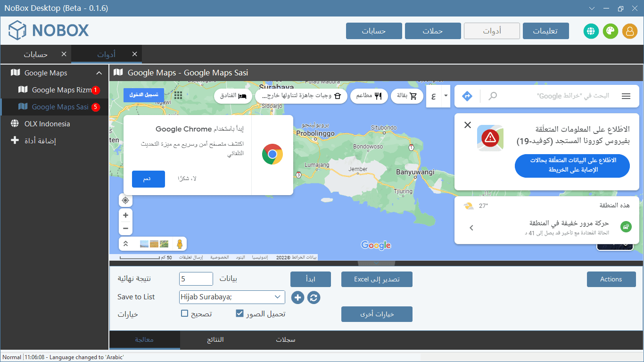Image resolution: width=644 pixels, height=362 pixels.
Task: Select the blue directions icon beside the search bar
Action: tap(467, 96)
